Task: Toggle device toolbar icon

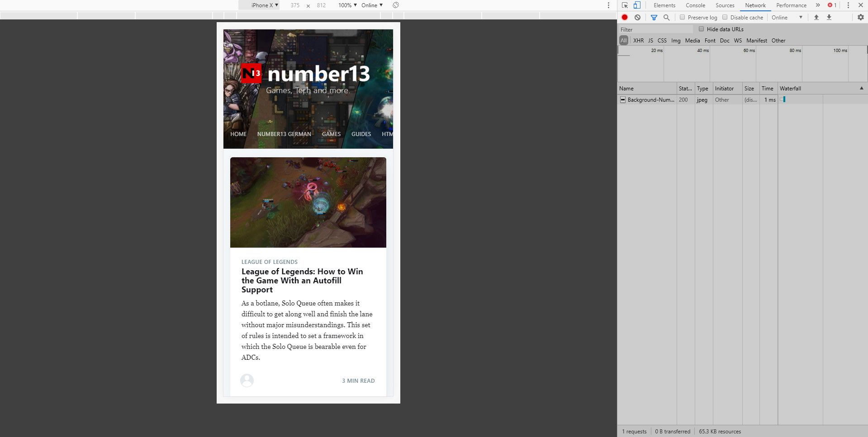Action: (637, 5)
